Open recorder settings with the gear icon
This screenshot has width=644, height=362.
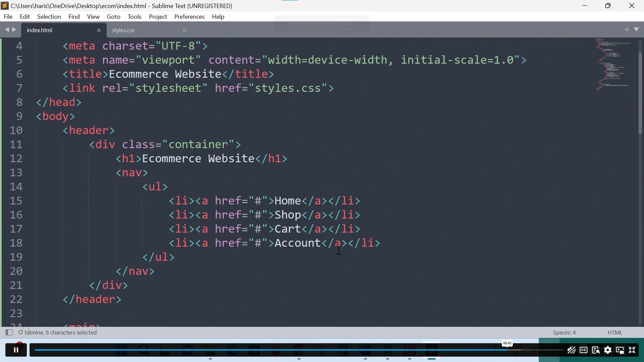pos(608,350)
